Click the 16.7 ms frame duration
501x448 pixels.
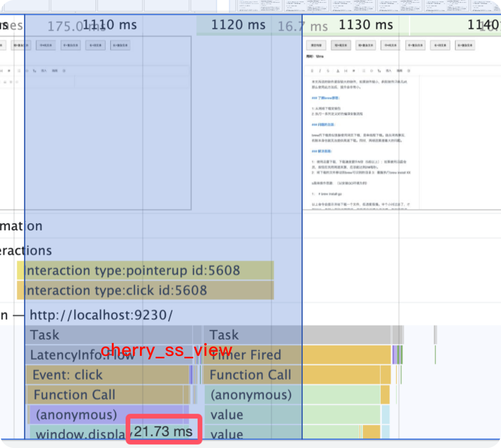click(302, 26)
